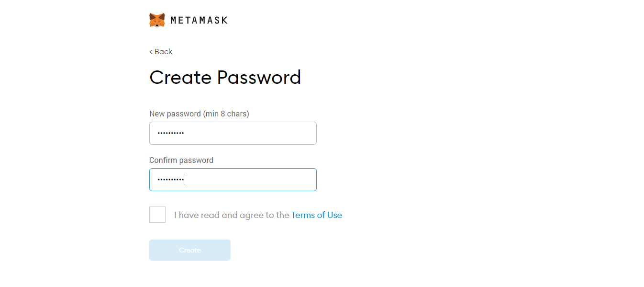
Task: Click the Create button
Action: [x=190, y=250]
